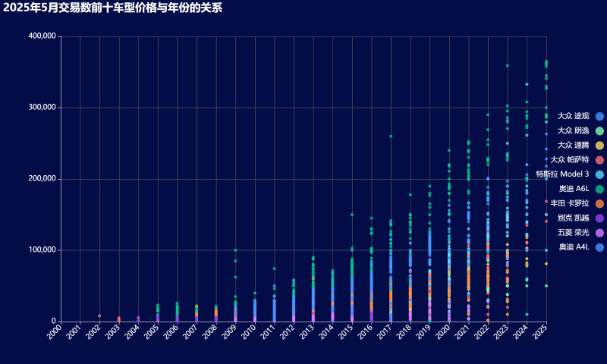
Task: Click the 2013 x-axis year label
Action: tap(307, 331)
